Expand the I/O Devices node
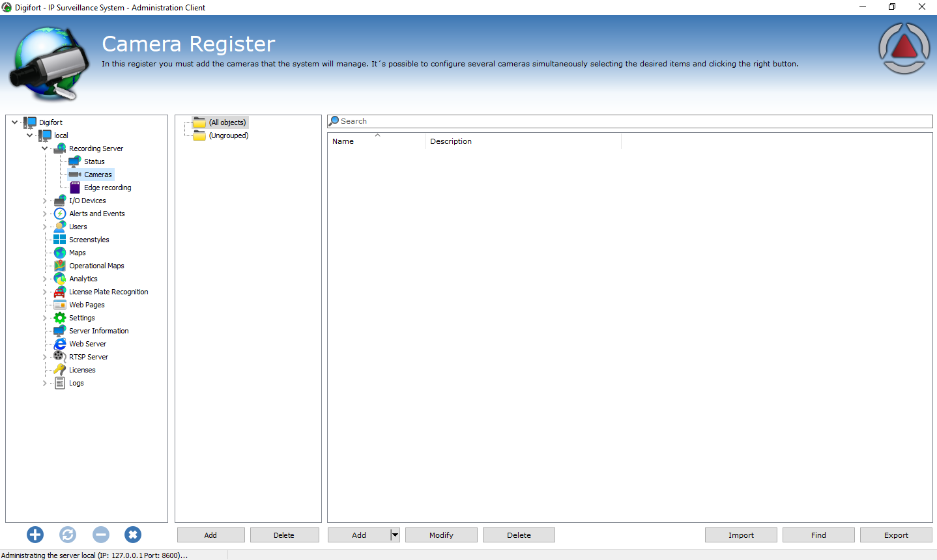The image size is (937, 560). tap(44, 201)
